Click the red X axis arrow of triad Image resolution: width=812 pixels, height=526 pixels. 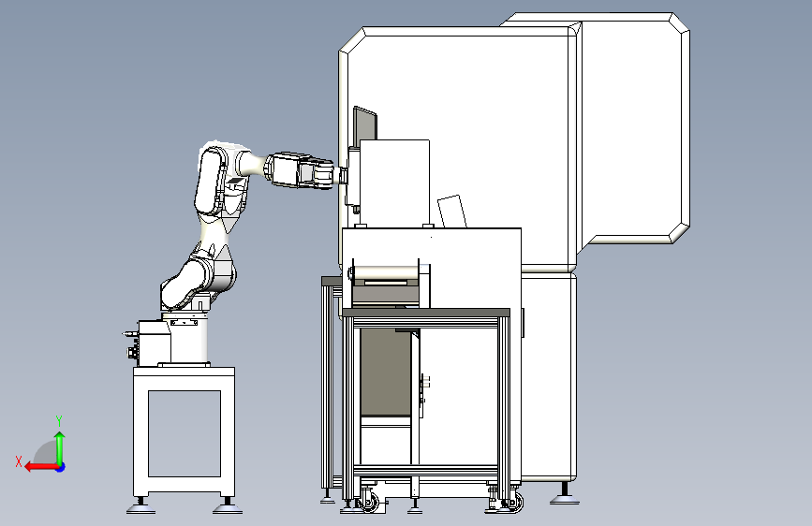[x=41, y=467]
